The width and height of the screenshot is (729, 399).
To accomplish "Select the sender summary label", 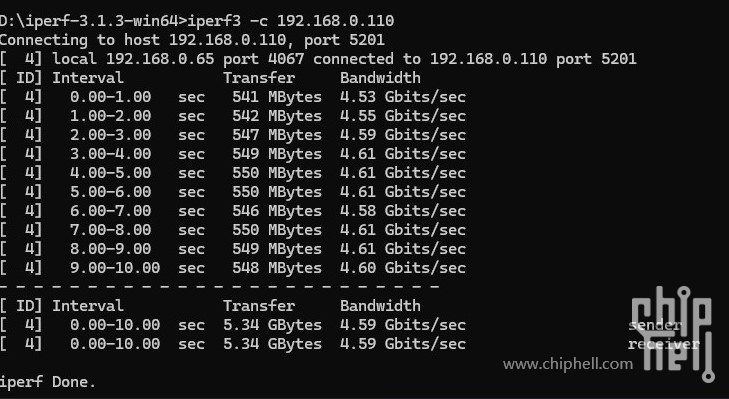I will [655, 325].
